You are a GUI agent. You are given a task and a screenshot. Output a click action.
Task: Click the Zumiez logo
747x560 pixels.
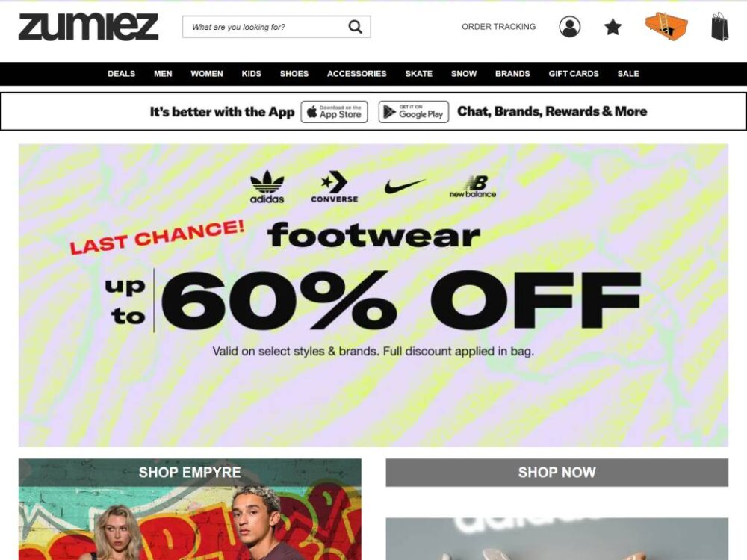pyautogui.click(x=88, y=27)
